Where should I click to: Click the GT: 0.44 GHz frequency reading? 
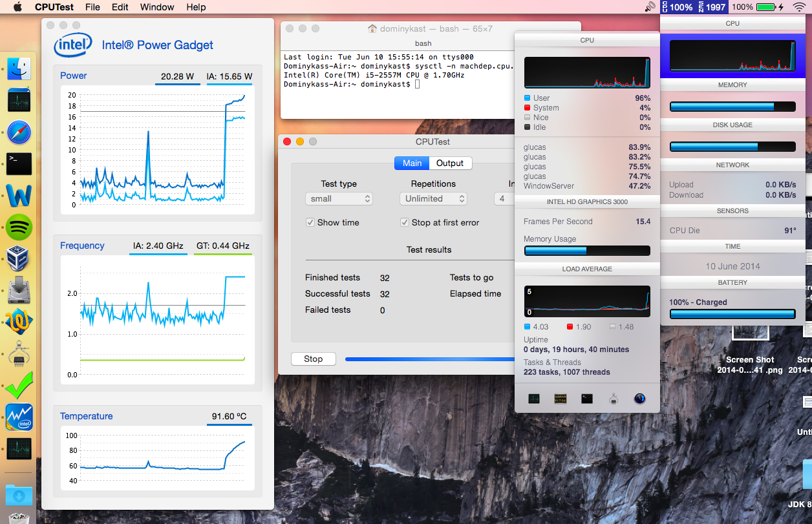222,246
